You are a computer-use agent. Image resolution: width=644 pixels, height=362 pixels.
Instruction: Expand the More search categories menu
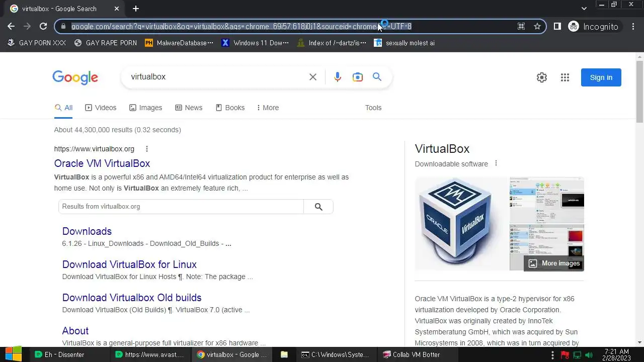click(x=268, y=108)
